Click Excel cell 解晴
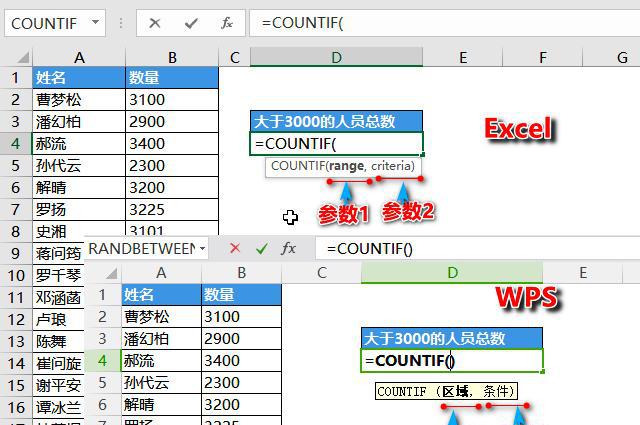 tap(79, 188)
